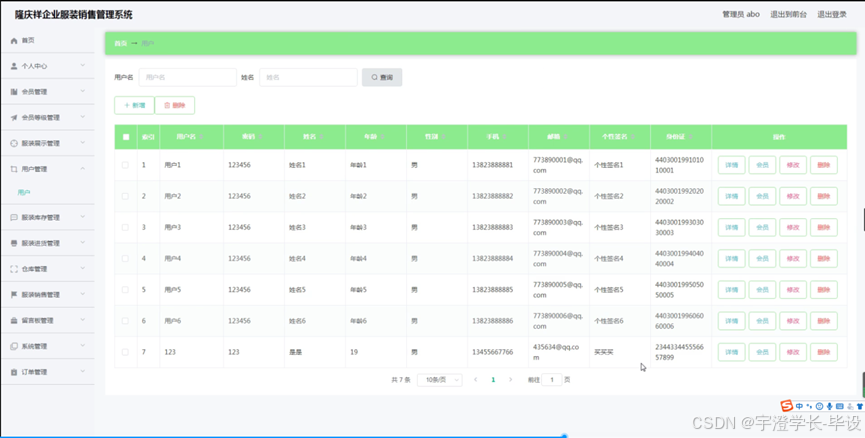Expand the 系统管理 menu chevron
The width and height of the screenshot is (865, 438).
pyautogui.click(x=83, y=346)
